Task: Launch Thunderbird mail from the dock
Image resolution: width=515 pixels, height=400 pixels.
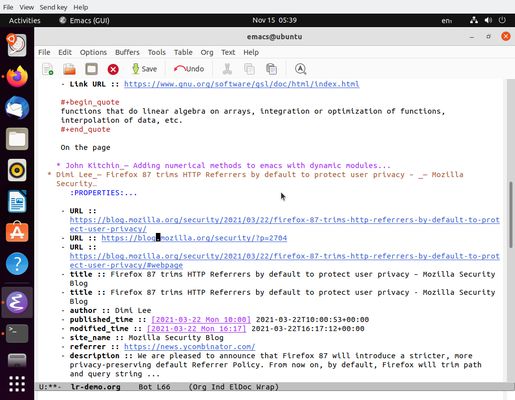Action: coord(17,108)
